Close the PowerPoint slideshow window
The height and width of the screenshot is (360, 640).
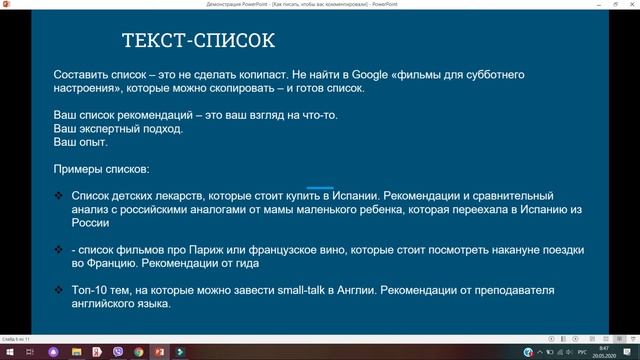[x=632, y=4]
